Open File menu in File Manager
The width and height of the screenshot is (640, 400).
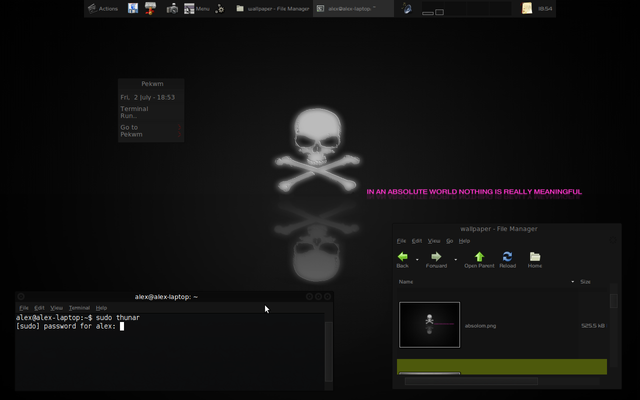(x=401, y=241)
